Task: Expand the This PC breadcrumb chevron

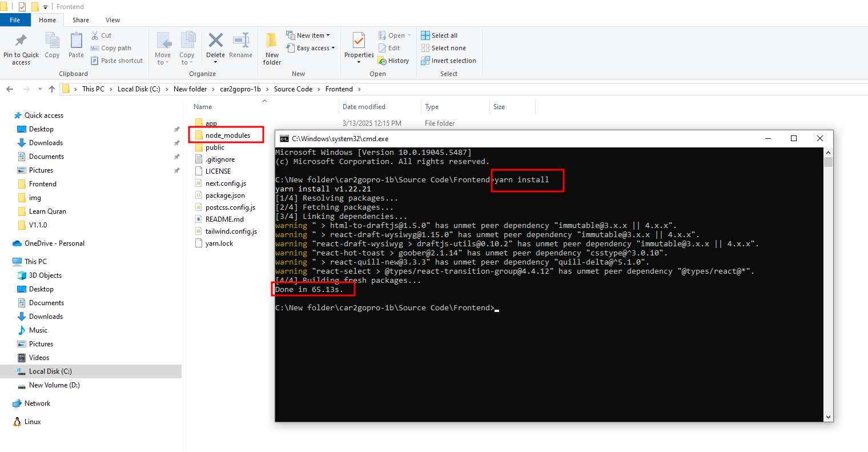Action: tap(111, 89)
